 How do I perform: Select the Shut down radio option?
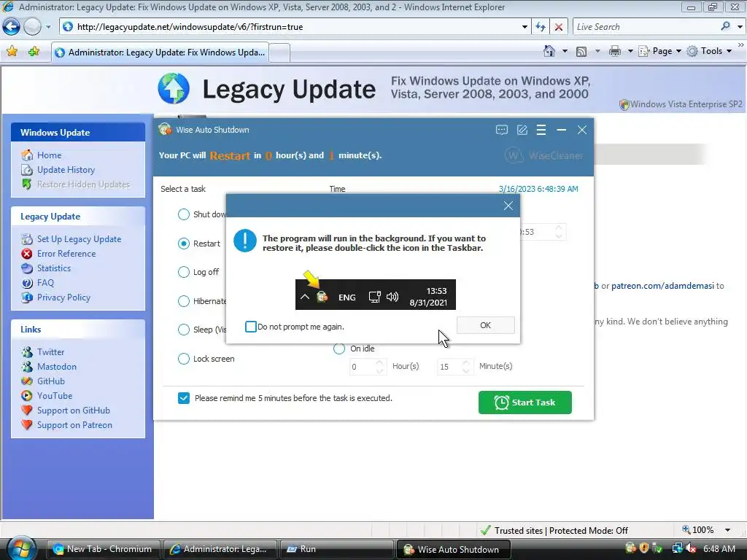tap(183, 214)
